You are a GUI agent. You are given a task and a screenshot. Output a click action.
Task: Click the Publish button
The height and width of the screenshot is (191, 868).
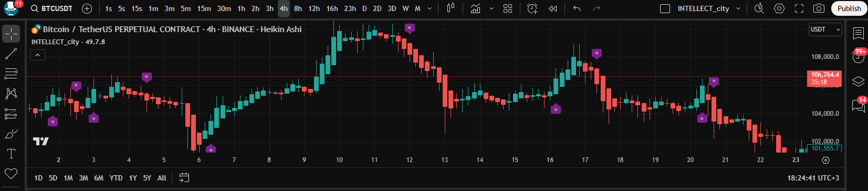click(x=849, y=8)
